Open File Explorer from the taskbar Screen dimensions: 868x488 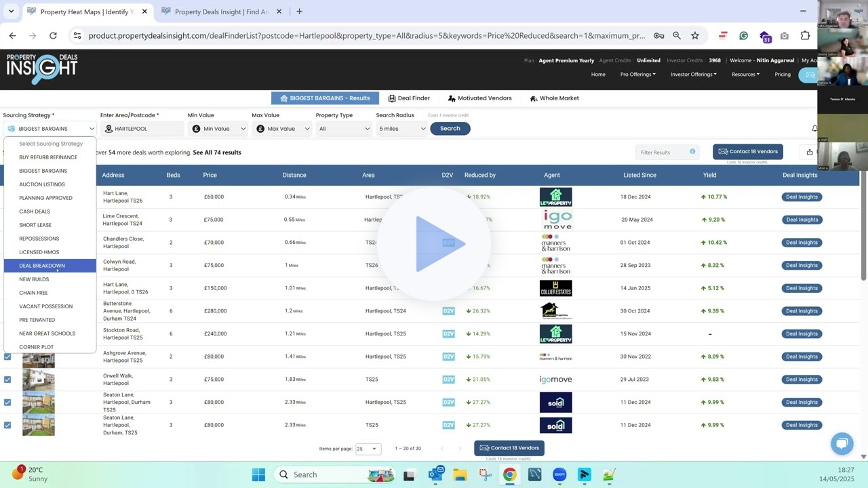tap(460, 474)
